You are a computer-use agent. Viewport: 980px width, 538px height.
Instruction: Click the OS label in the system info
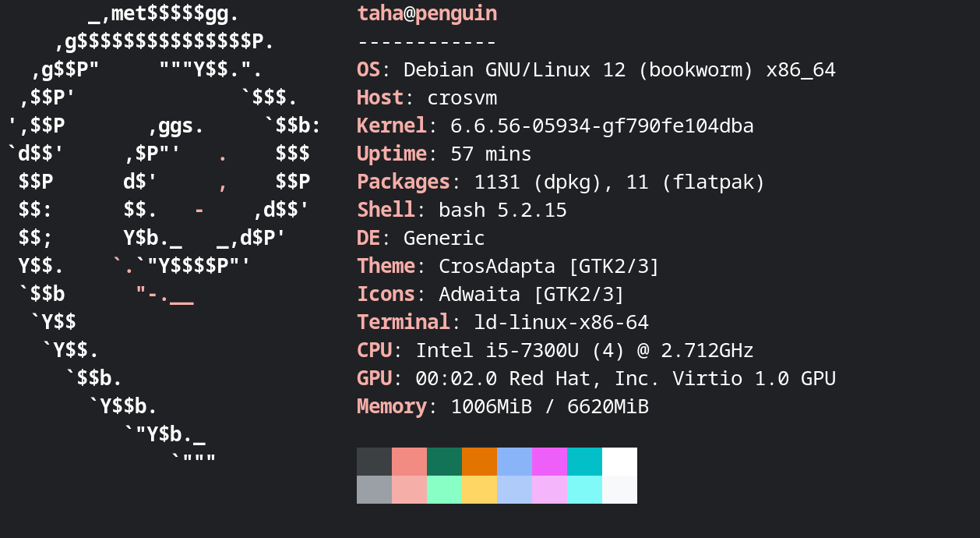[x=368, y=70]
